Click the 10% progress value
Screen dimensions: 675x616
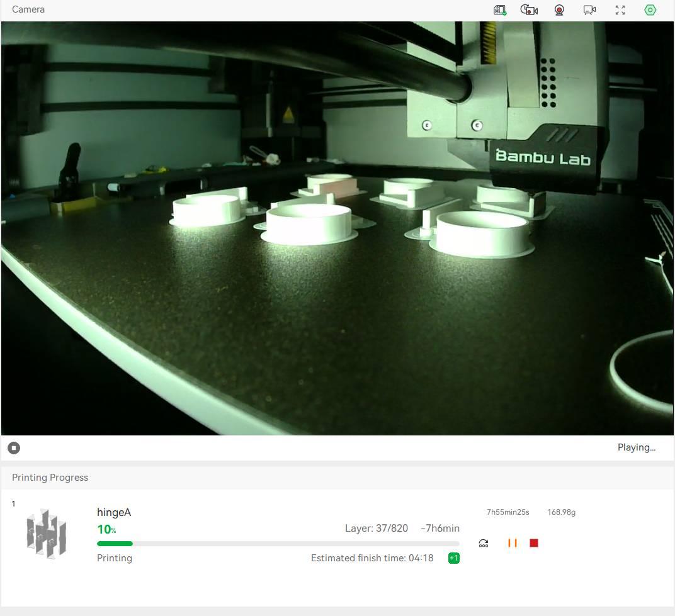click(106, 529)
